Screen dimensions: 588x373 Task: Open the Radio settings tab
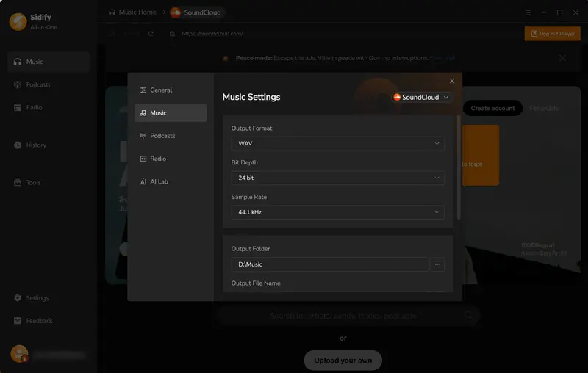click(x=171, y=159)
